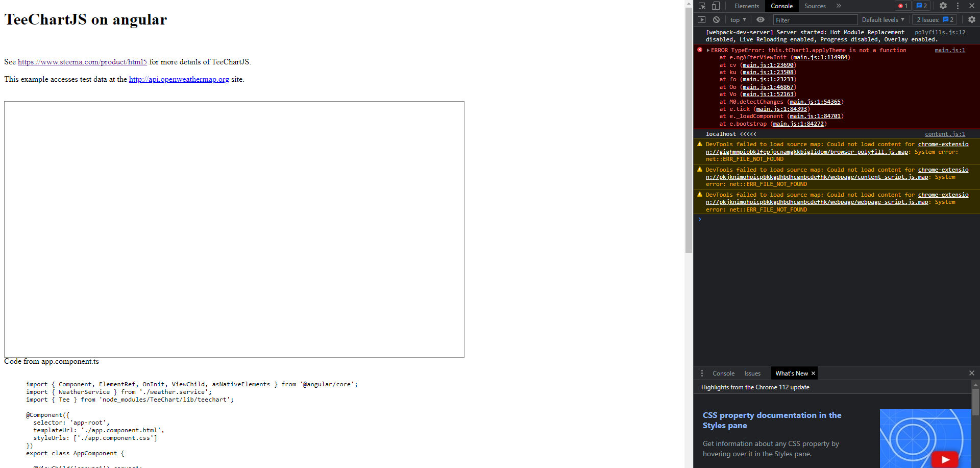Image resolution: width=980 pixels, height=468 pixels.
Task: Open stack link main.js:1:54365
Action: click(815, 102)
